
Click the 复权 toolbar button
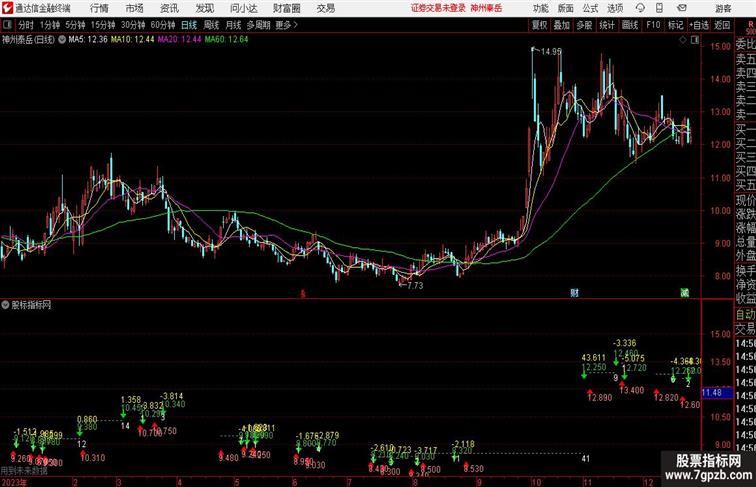pos(540,25)
